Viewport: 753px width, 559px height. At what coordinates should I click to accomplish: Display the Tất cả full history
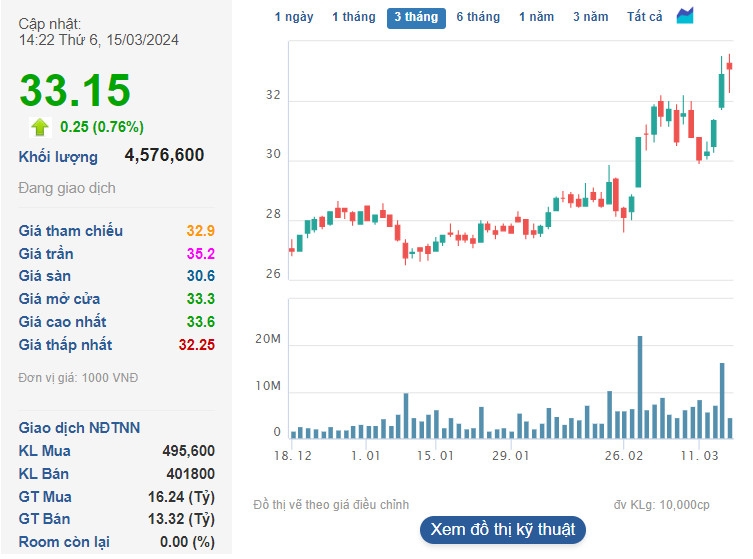click(x=644, y=17)
